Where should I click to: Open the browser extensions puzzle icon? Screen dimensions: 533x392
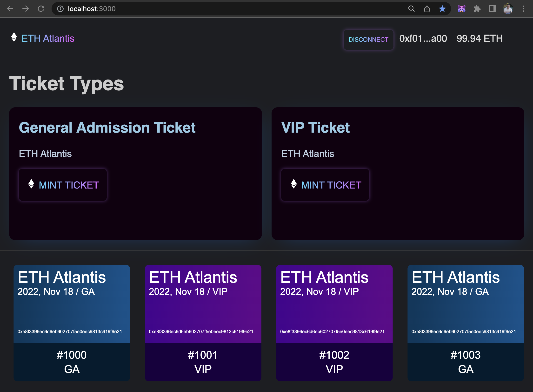[477, 9]
